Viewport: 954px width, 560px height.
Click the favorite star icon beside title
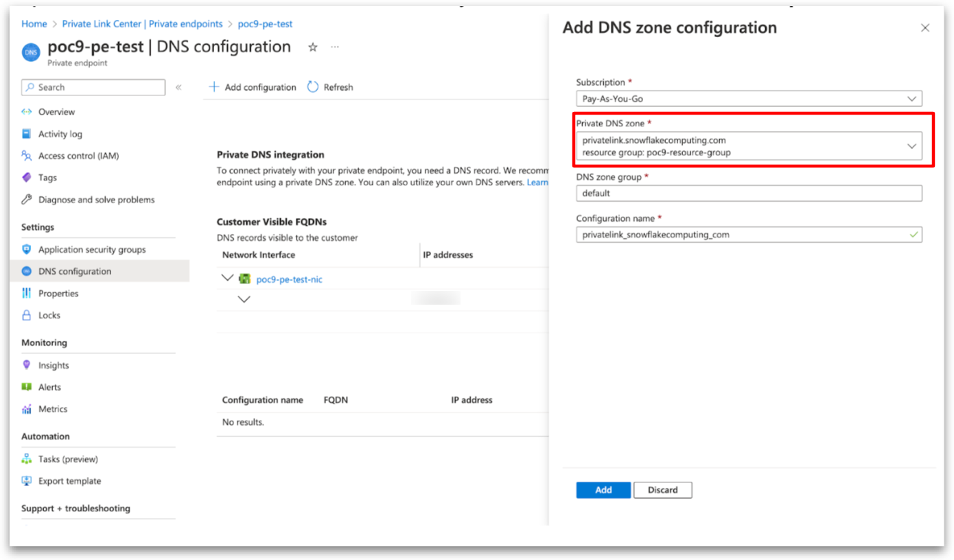pos(313,47)
